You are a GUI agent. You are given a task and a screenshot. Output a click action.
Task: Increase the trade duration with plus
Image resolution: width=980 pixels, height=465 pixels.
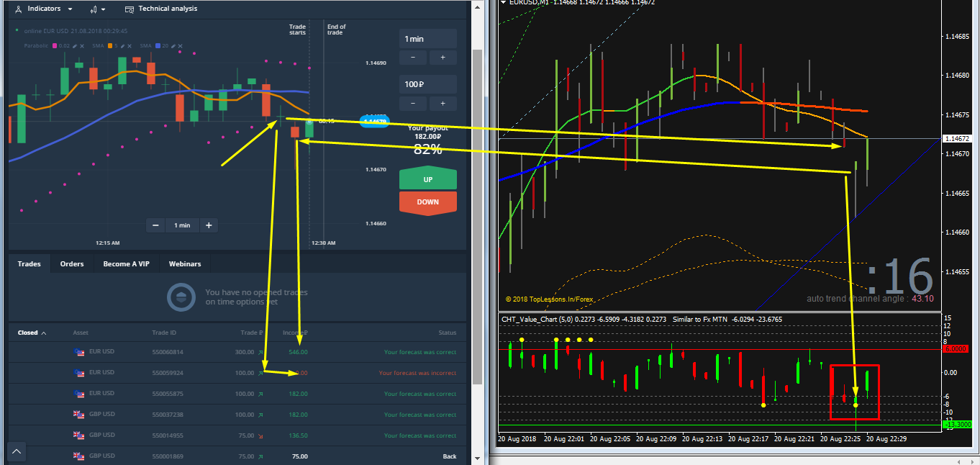coord(443,57)
